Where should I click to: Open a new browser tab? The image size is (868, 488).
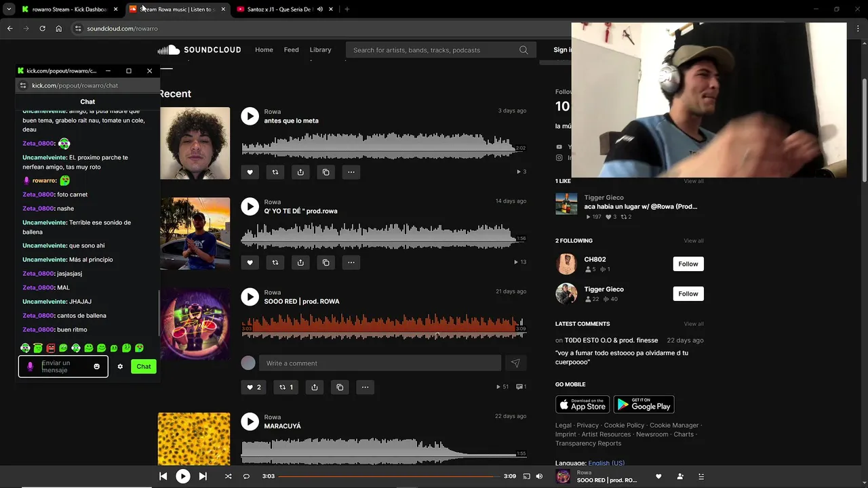[x=347, y=9]
